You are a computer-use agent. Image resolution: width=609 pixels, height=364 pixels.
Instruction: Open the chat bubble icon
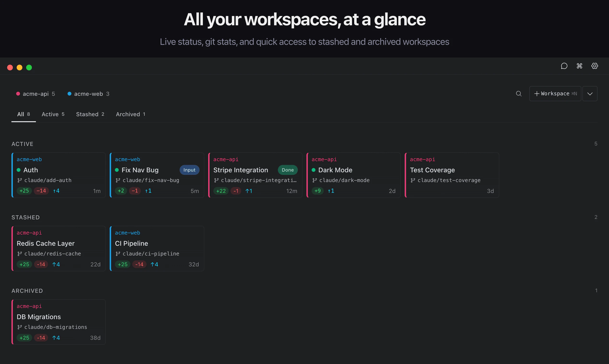(564, 66)
